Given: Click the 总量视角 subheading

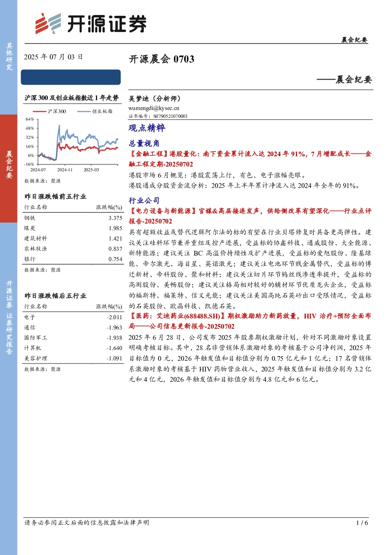Looking at the screenshot, I should tap(144, 143).
